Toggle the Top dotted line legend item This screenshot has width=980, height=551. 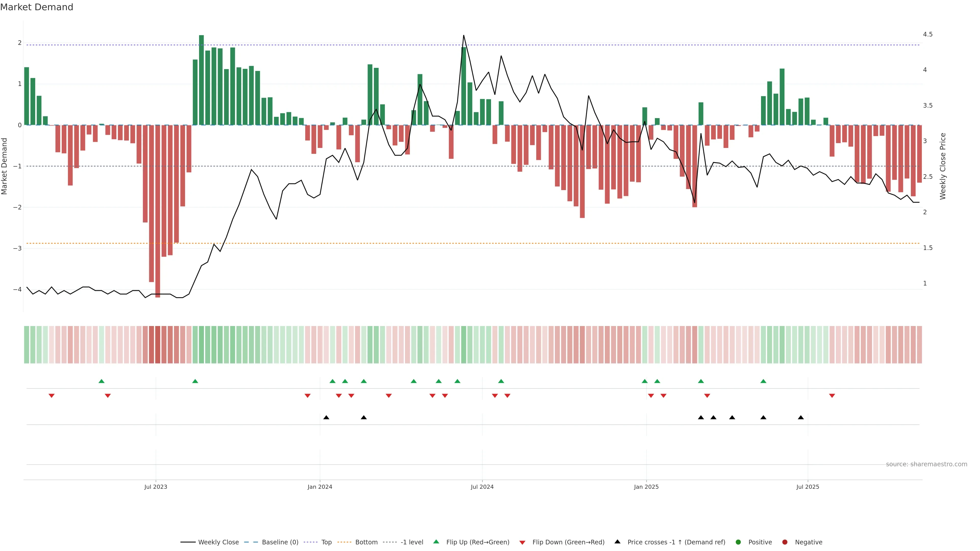(x=326, y=542)
